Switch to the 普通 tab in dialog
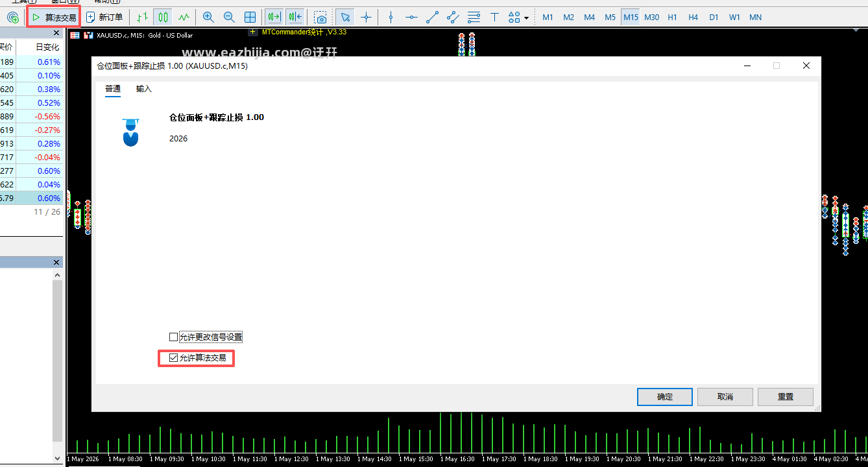 click(113, 89)
